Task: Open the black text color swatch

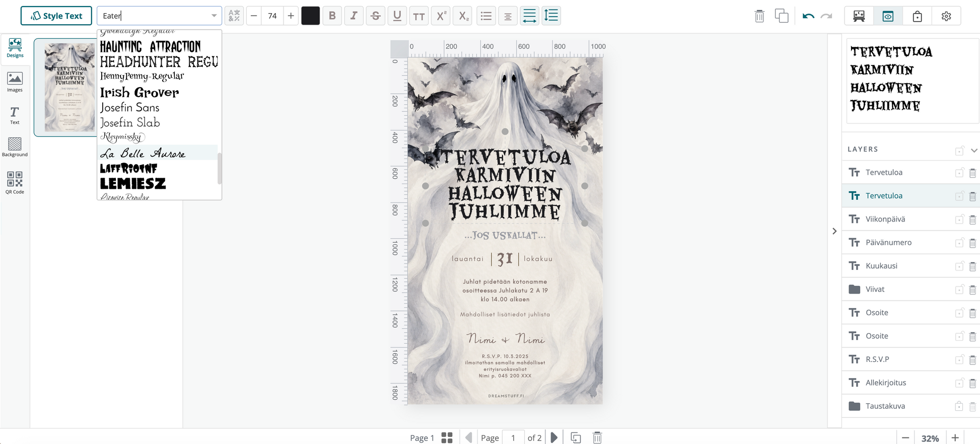Action: click(310, 16)
